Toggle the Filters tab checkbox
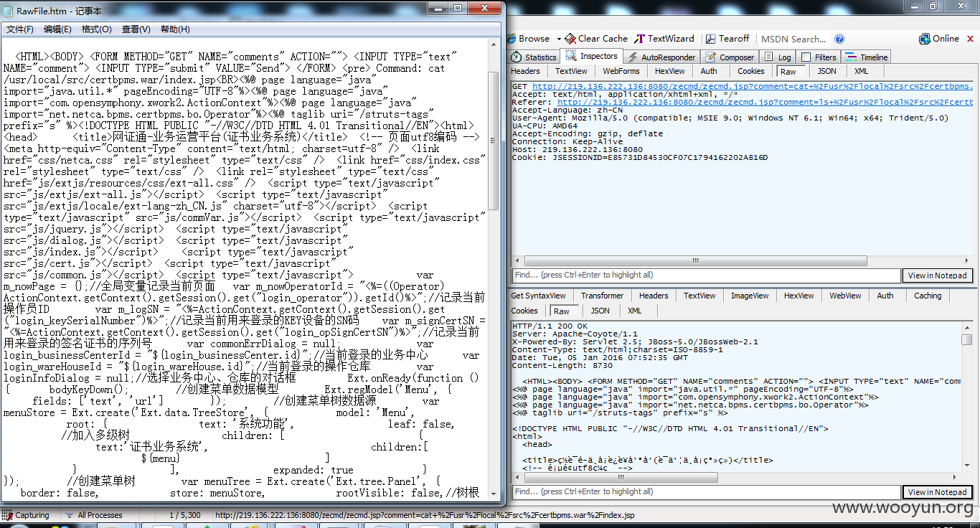980x528 pixels. tap(806, 57)
